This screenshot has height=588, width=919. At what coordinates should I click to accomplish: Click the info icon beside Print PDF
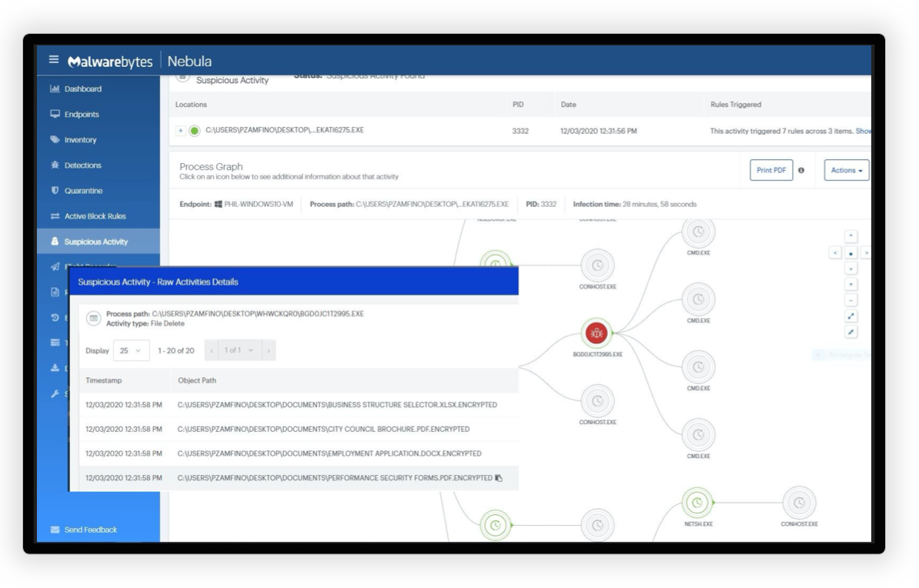point(801,170)
